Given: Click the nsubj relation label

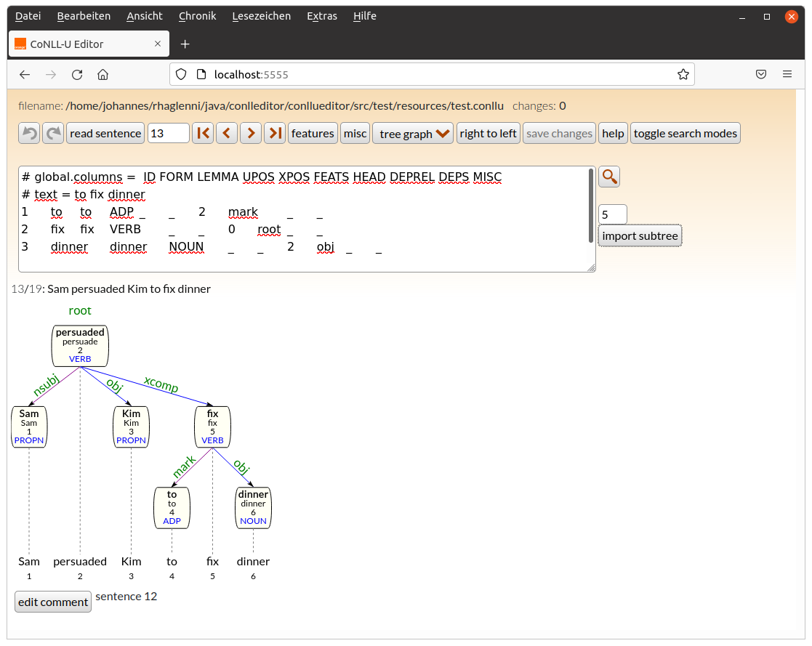Looking at the screenshot, I should pyautogui.click(x=46, y=385).
